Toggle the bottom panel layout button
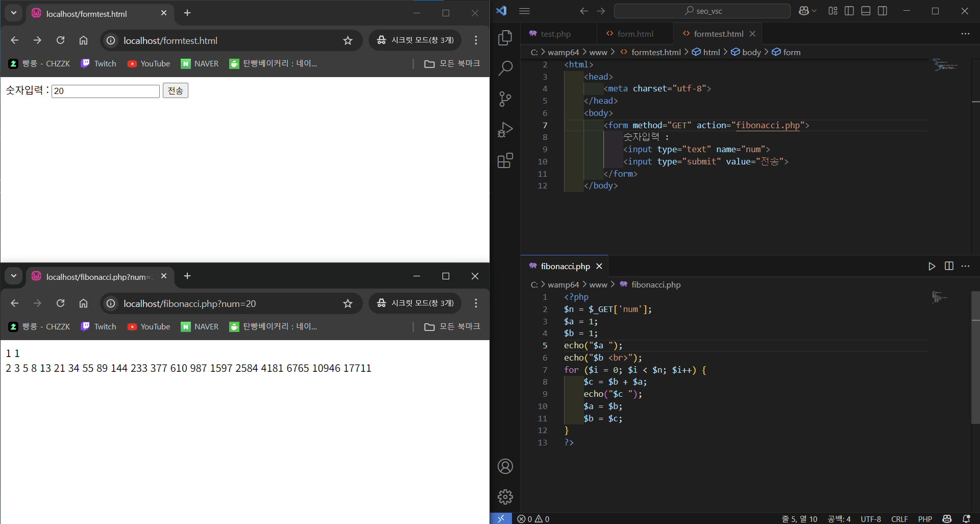Screen dimensions: 980x524 (866, 11)
